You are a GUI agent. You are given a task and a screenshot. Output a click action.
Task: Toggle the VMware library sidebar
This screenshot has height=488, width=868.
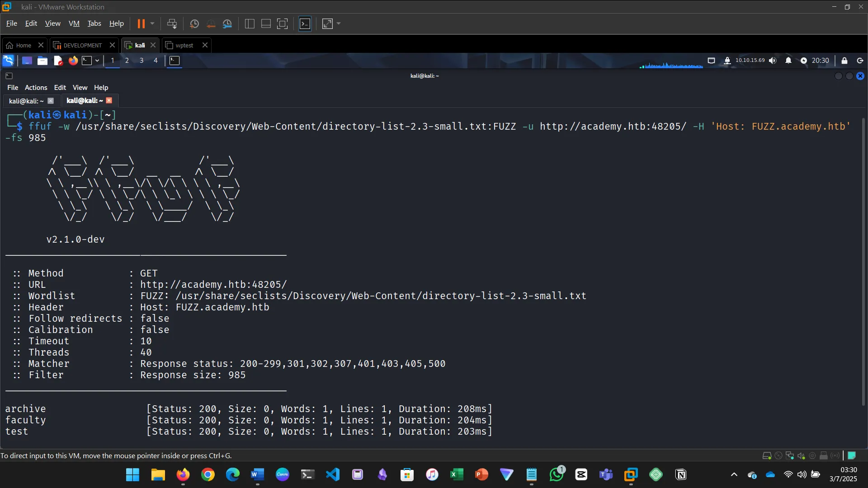(249, 23)
